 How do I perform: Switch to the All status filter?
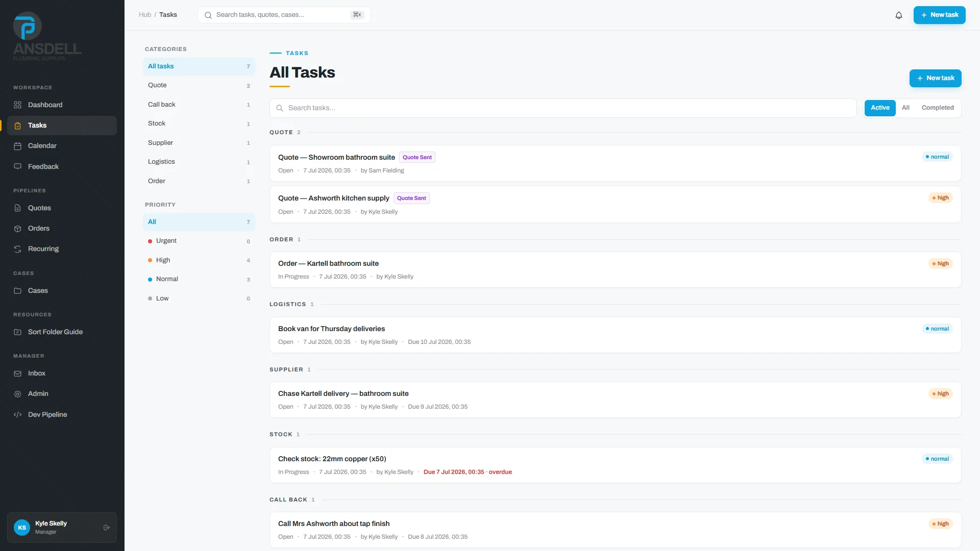[905, 108]
